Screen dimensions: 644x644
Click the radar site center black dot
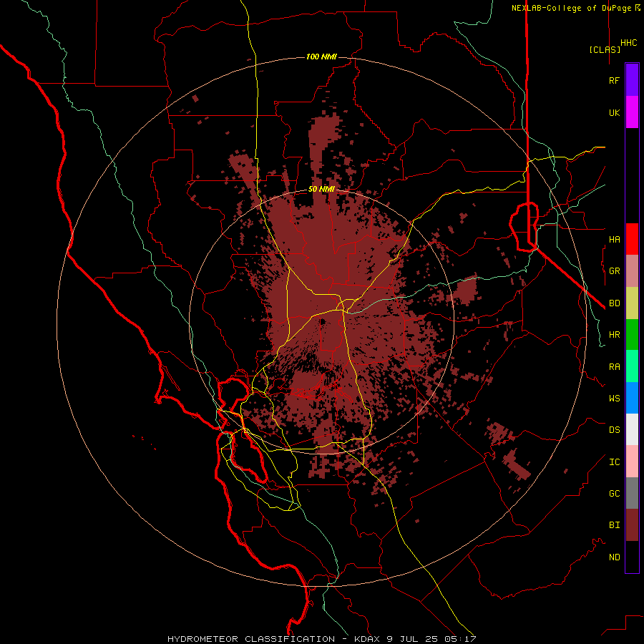coord(323,321)
